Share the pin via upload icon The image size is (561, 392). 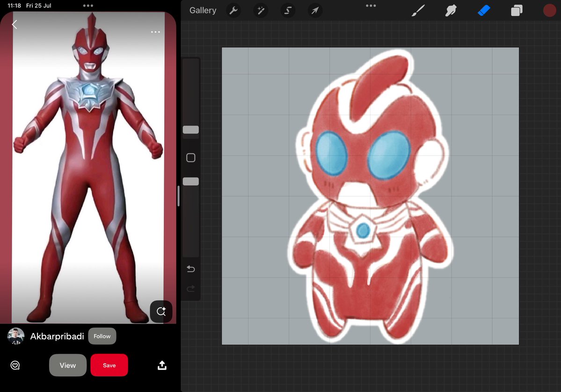pyautogui.click(x=162, y=365)
